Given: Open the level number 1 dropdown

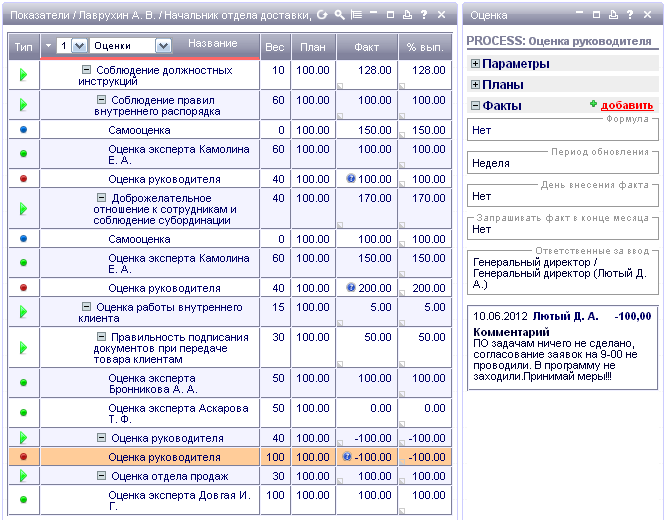Looking at the screenshot, I should (79, 45).
